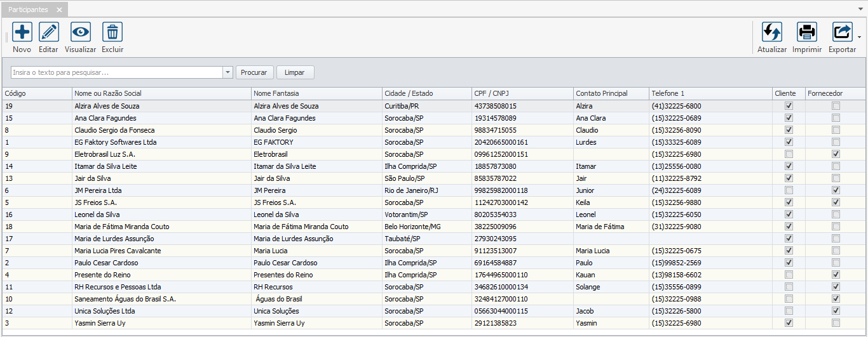Click the Imprimir printer icon
Viewport: 868px width, 337px height.
[x=807, y=32]
